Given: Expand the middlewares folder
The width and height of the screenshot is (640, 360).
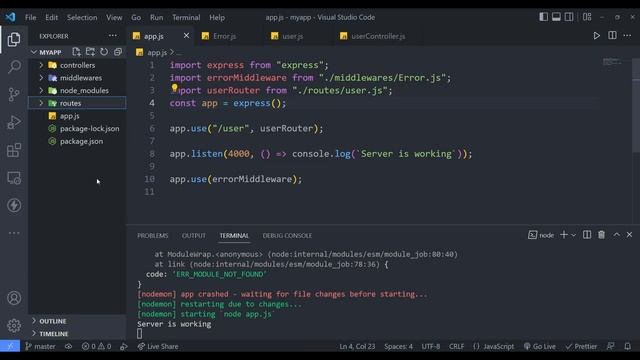Looking at the screenshot, I should point(78,78).
